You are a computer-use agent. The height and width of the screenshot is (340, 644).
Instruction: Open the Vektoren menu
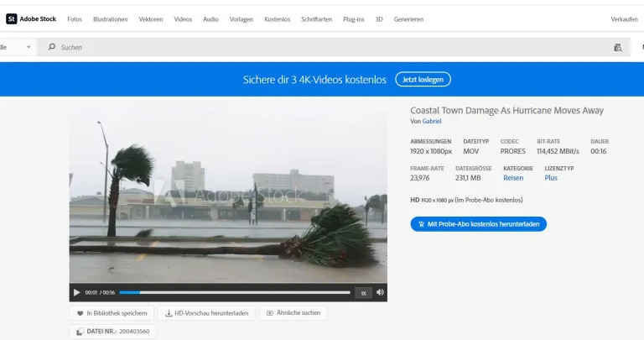click(x=151, y=19)
